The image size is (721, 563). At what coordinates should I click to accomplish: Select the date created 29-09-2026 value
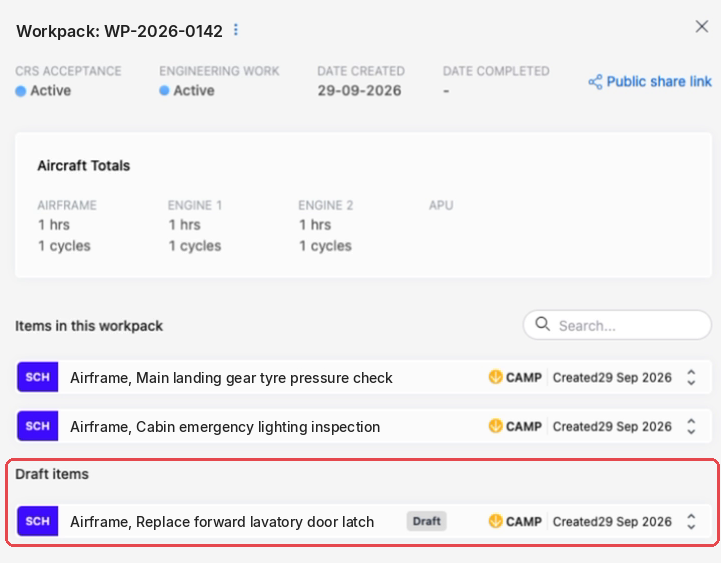(359, 91)
